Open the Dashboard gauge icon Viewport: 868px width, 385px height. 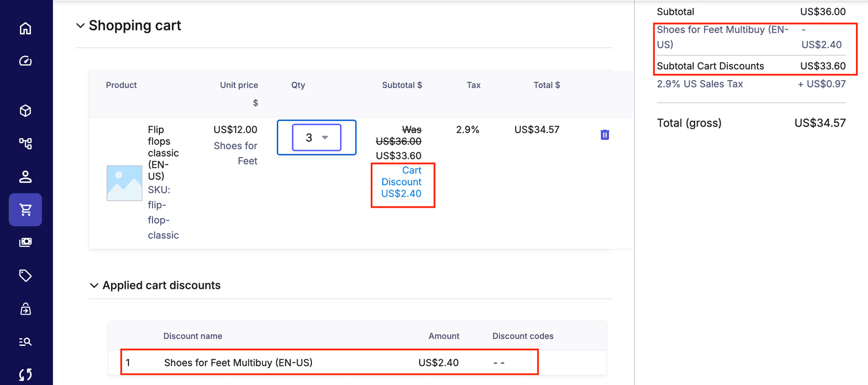click(x=25, y=61)
